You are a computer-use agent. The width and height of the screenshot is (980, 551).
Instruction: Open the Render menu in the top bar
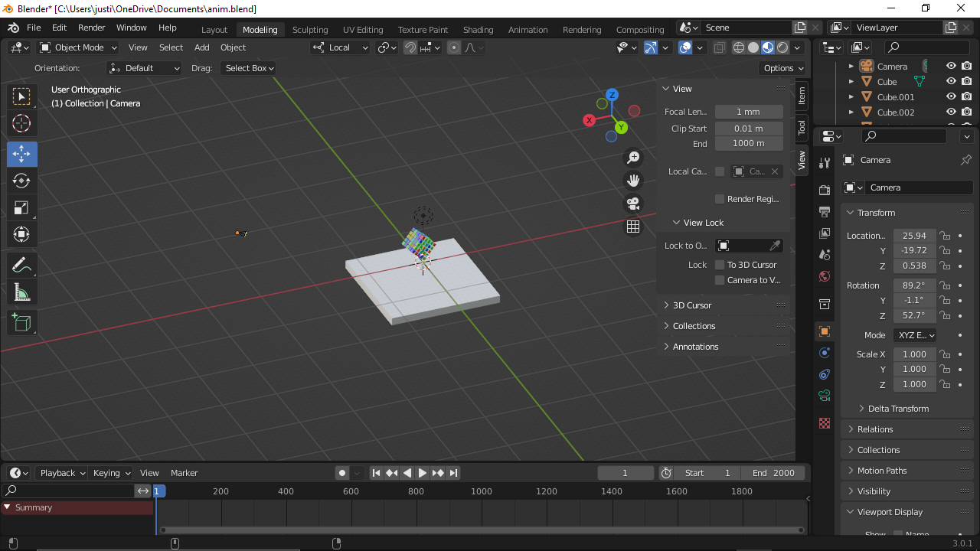point(91,27)
